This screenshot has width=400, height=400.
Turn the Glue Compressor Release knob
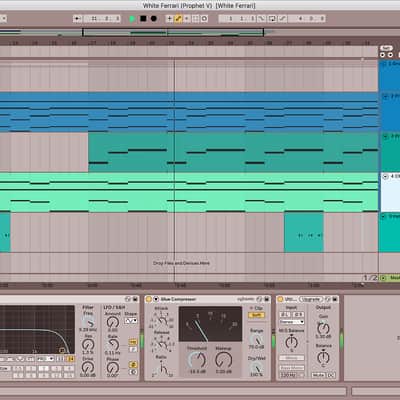(162, 344)
